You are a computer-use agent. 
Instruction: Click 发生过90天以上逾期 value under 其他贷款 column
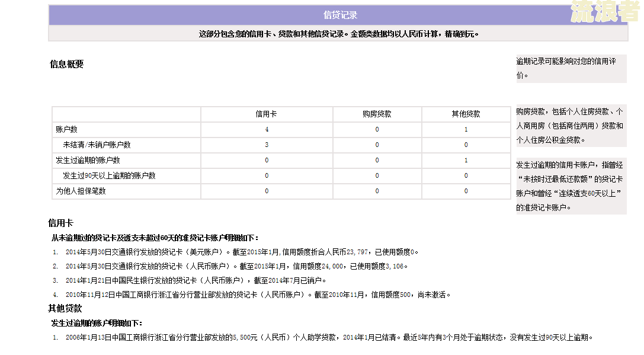pos(466,176)
